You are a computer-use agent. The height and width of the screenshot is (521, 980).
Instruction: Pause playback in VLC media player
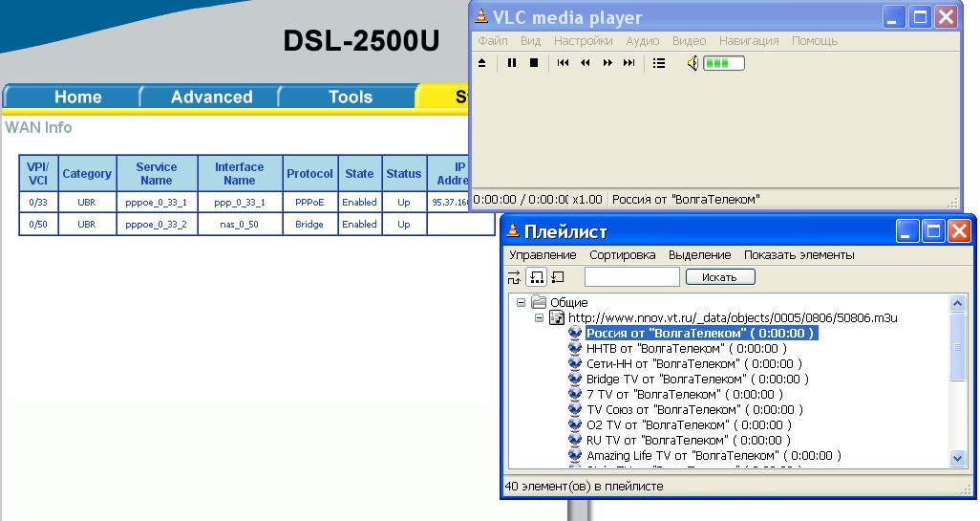pyautogui.click(x=512, y=63)
